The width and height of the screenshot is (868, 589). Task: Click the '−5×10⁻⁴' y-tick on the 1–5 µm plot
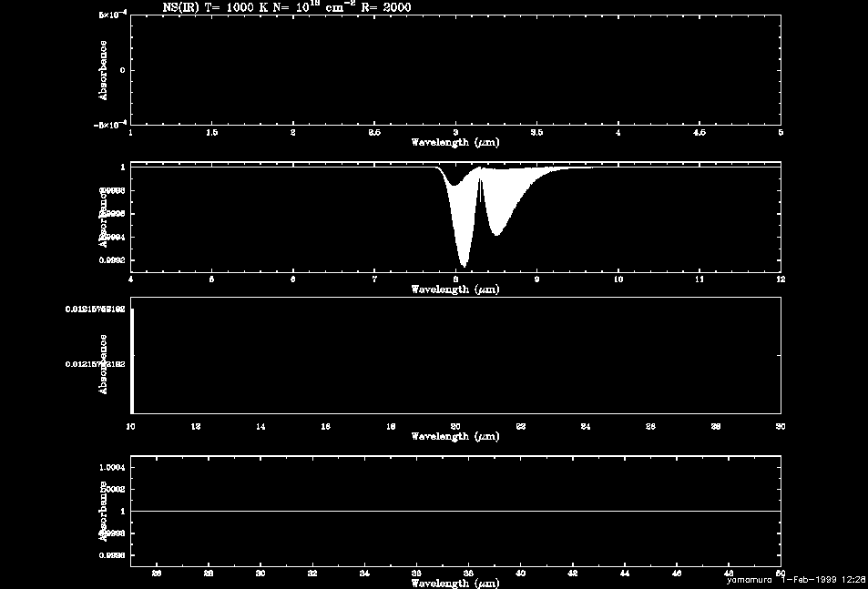coord(110,125)
